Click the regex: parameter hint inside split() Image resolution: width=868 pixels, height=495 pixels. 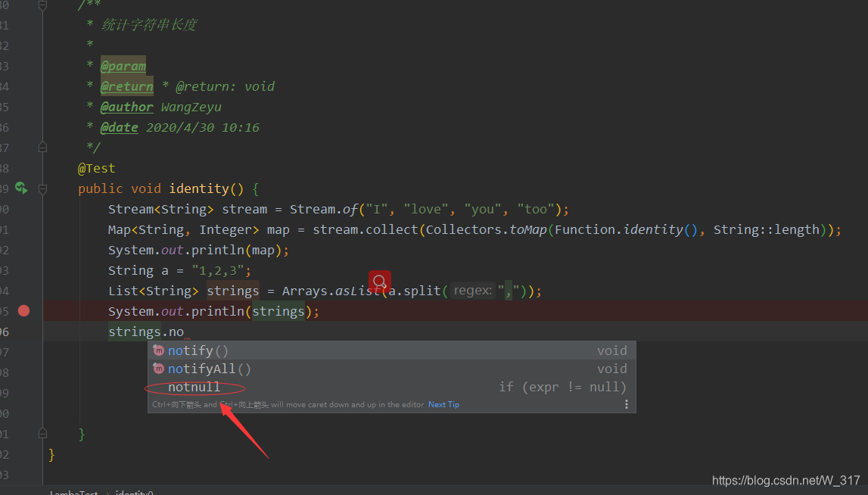pyautogui.click(x=472, y=290)
